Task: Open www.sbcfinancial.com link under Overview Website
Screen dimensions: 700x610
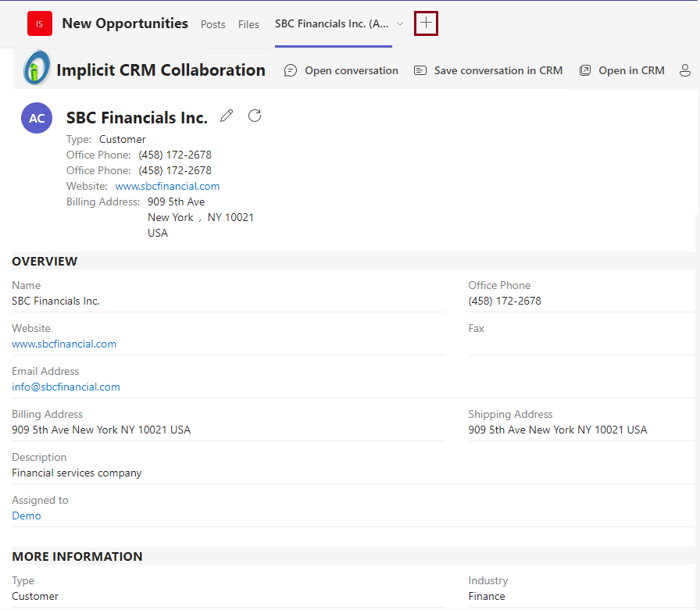Action: pyautogui.click(x=64, y=344)
